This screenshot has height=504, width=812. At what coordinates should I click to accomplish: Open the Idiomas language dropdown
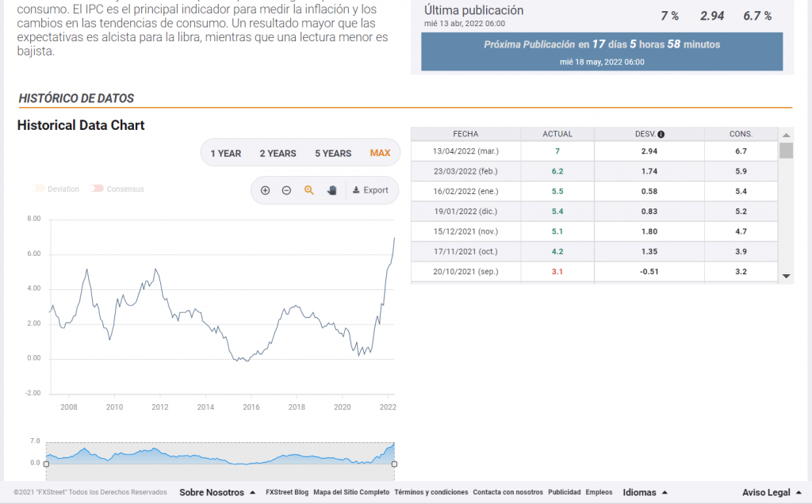645,492
